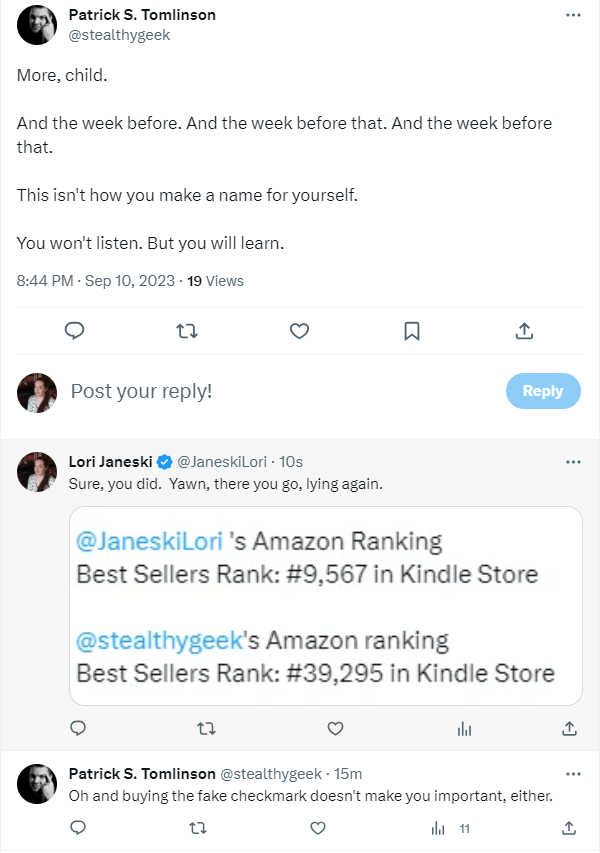Open Lori Janeski's avatar in the reply
This screenshot has height=853, width=600.
pyautogui.click(x=37, y=470)
